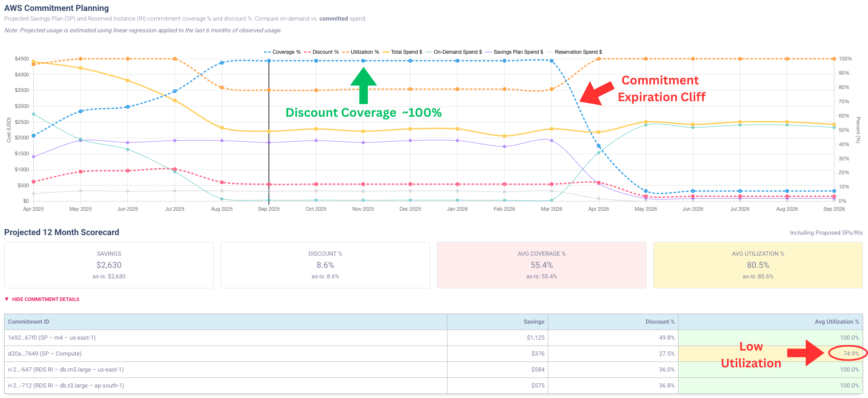
Task: Select the SP – m4 – us-east-1 commitment row
Action: pos(52,338)
